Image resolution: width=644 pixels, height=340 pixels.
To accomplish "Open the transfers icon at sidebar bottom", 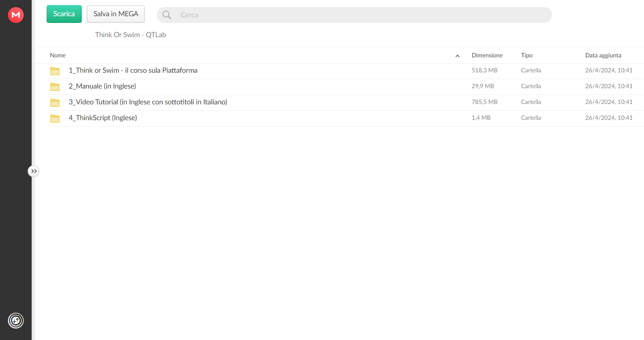I will [x=16, y=321].
